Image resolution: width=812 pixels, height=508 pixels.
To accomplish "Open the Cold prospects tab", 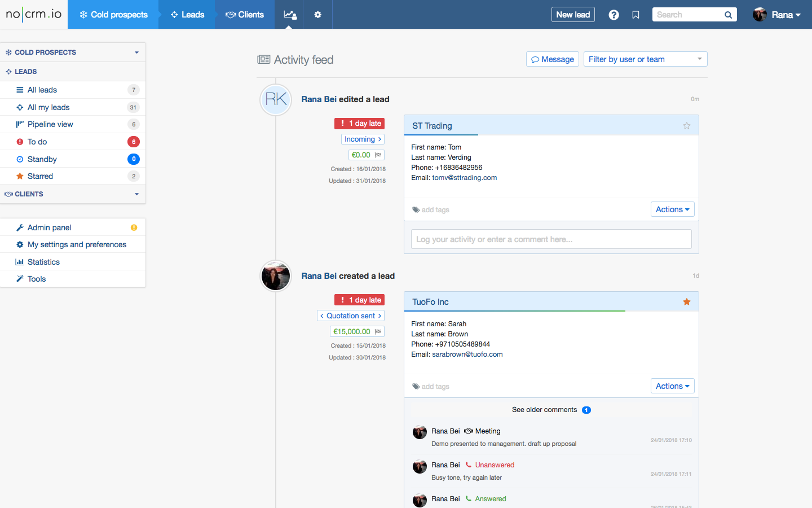I will pyautogui.click(x=113, y=15).
